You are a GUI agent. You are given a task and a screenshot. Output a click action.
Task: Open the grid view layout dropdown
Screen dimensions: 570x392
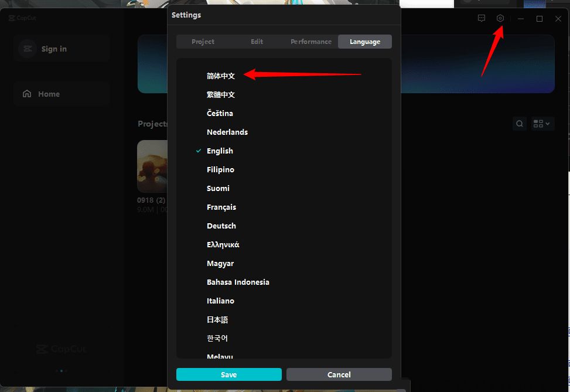[x=542, y=124]
